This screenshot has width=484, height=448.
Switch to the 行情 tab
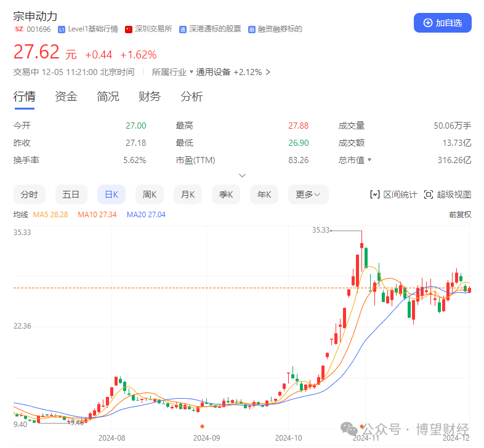[x=25, y=97]
